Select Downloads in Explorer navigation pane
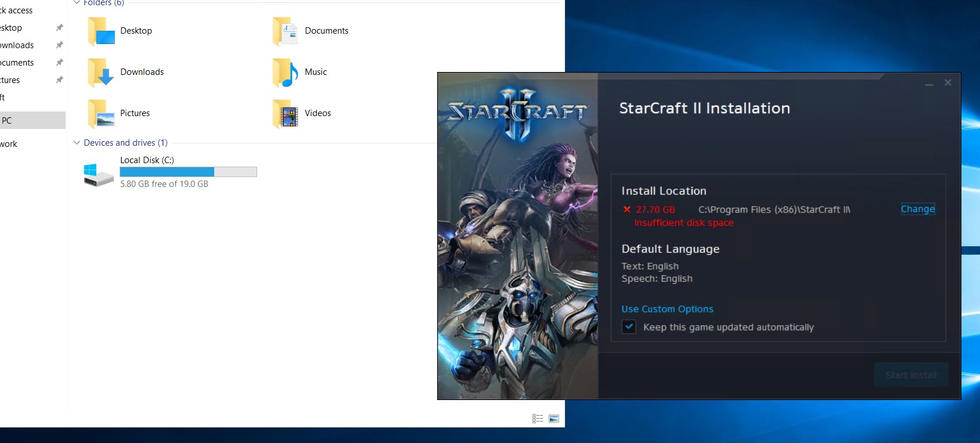Viewport: 980px width, 443px height. [x=17, y=45]
